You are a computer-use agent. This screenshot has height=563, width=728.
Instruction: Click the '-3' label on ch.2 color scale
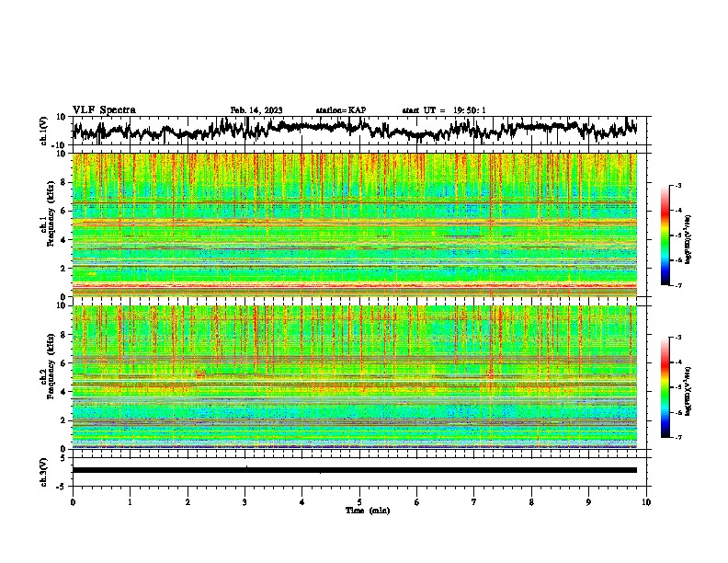(677, 338)
